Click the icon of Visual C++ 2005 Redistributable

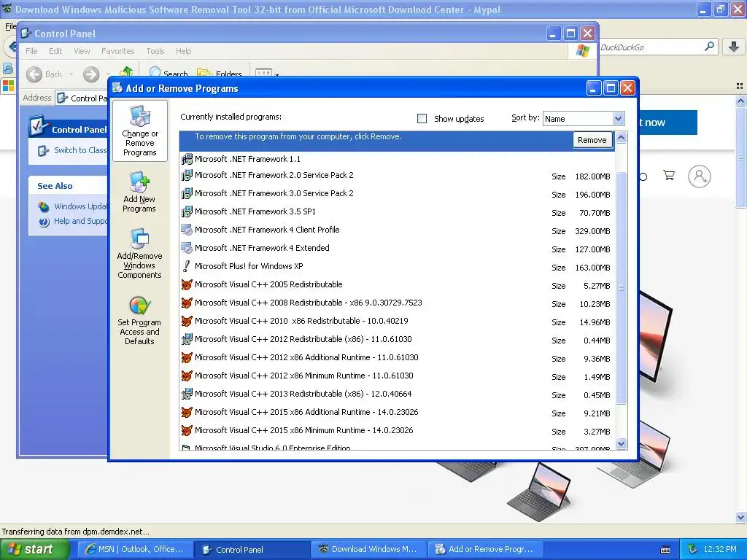coord(187,285)
